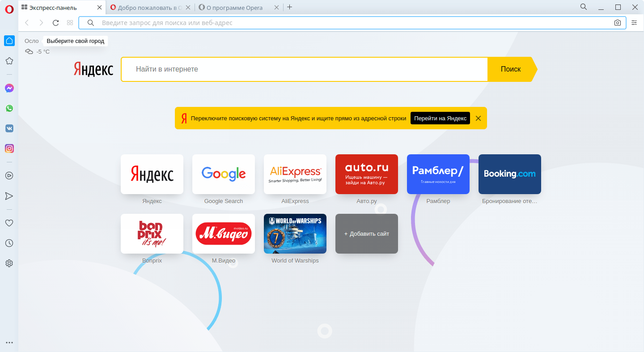The image size is (644, 352).
Task: Open the Яндекс speed dial tile
Action: tap(152, 174)
